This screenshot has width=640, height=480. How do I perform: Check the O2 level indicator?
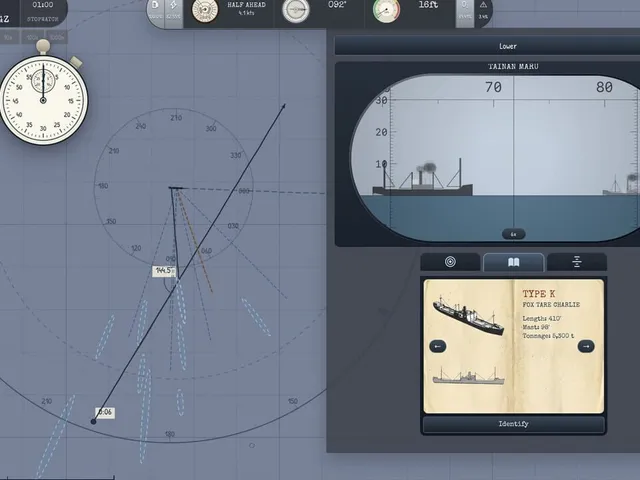click(464, 11)
